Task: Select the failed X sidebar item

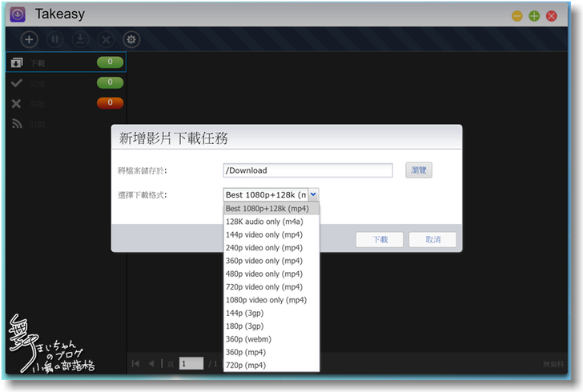Action: point(66,103)
